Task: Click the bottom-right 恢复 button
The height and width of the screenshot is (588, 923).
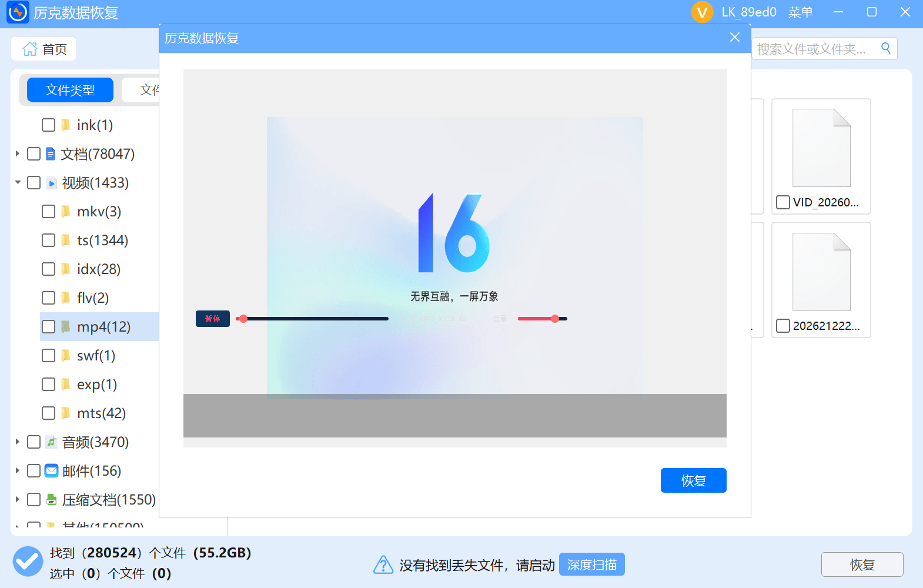Action: click(x=862, y=564)
